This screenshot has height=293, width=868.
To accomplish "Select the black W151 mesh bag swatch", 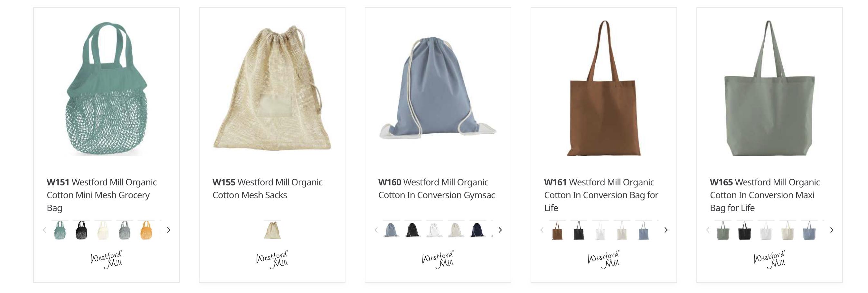I will tap(81, 230).
